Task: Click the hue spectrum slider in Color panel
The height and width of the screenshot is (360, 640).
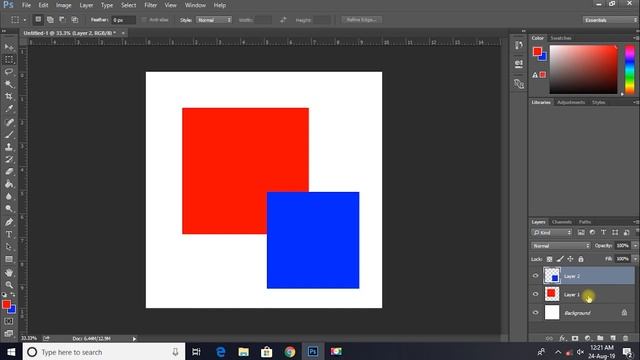Action: pos(630,69)
